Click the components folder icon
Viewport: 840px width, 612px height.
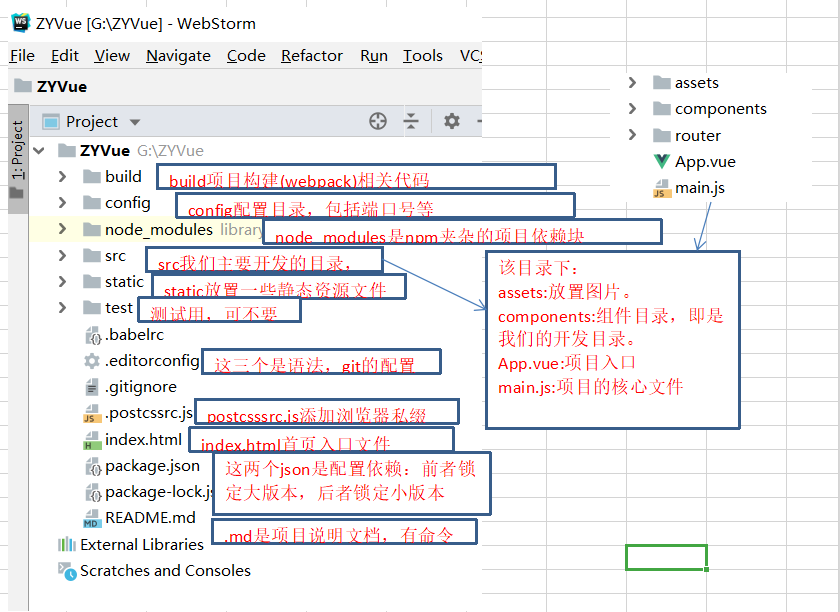[x=662, y=109]
